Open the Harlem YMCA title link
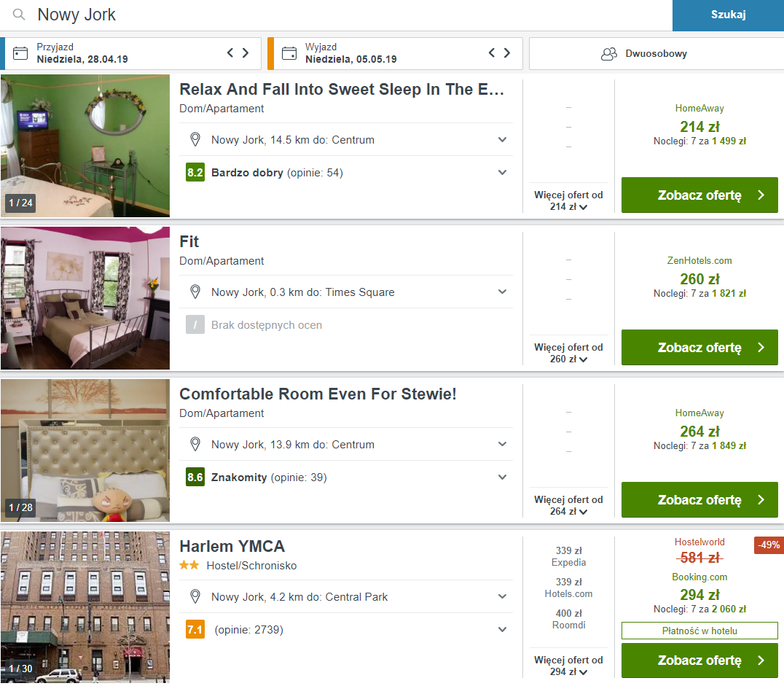The height and width of the screenshot is (686, 784). point(232,547)
